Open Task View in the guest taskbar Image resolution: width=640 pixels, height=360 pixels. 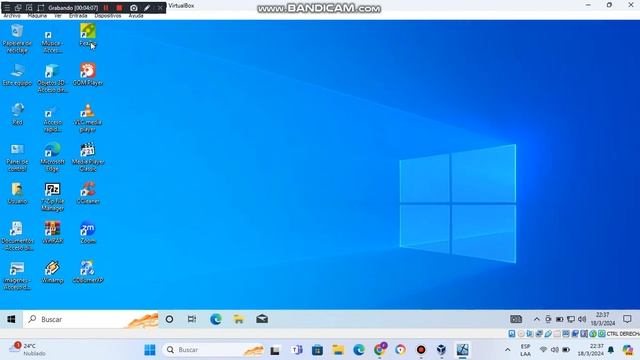[192, 319]
